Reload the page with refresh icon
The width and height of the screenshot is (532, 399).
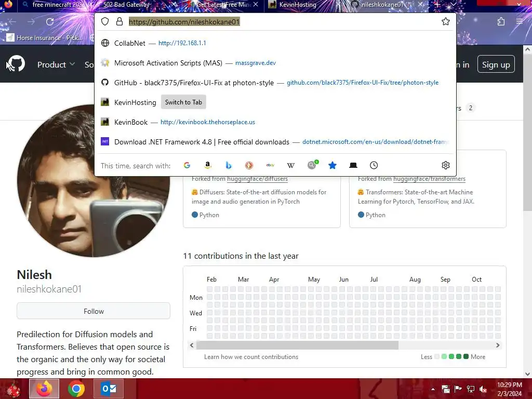[50, 22]
